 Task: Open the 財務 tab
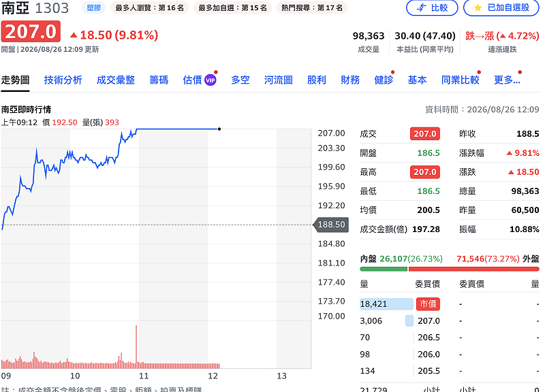[350, 80]
